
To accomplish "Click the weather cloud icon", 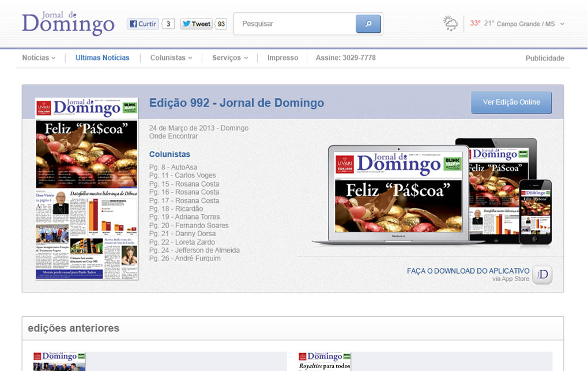I will pos(450,24).
